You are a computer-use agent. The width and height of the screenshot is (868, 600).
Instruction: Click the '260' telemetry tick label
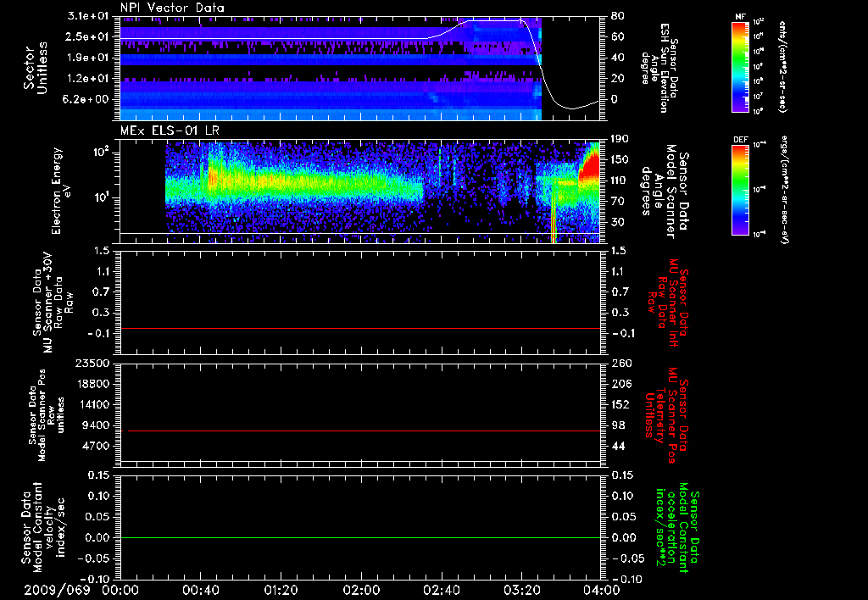pos(620,364)
